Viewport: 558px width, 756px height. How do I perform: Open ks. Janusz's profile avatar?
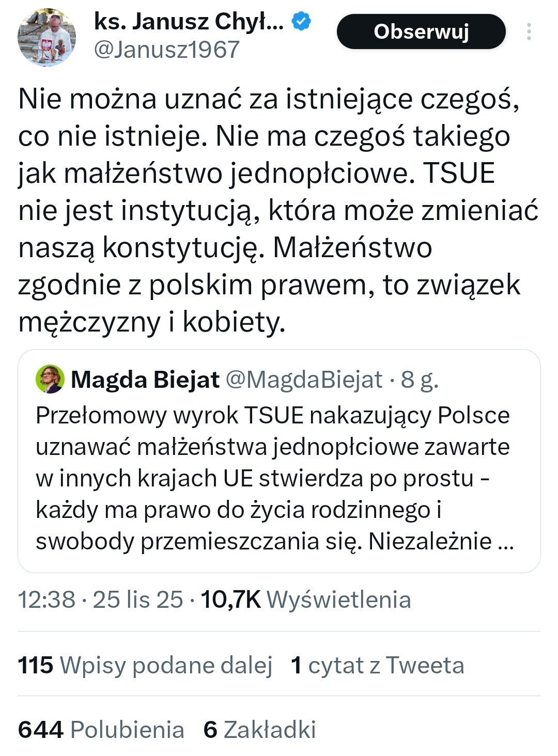pyautogui.click(x=47, y=37)
